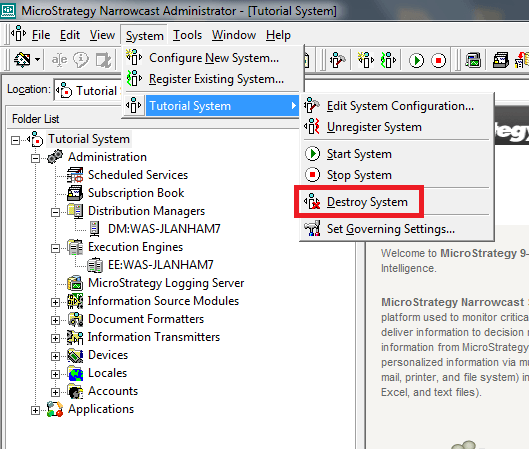Click the Applications icon in the tree
Viewport: 529px width, 449px height.
pyautogui.click(x=55, y=409)
